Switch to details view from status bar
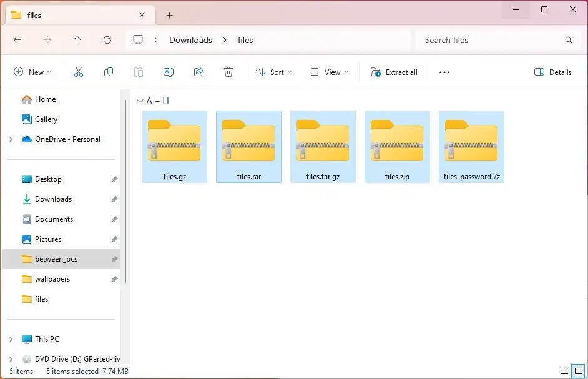The height and width of the screenshot is (379, 588). (x=565, y=371)
